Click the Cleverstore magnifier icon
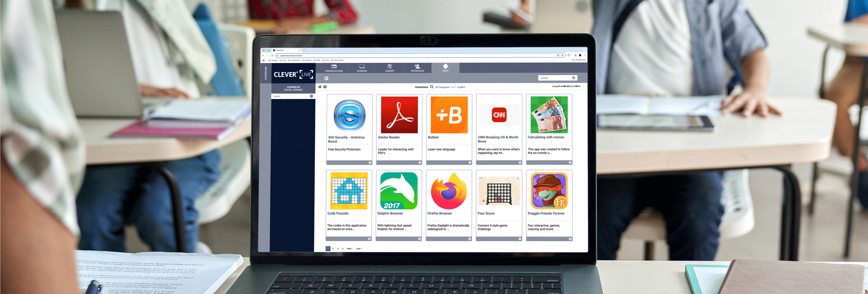Image resolution: width=868 pixels, height=294 pixels. click(432, 87)
